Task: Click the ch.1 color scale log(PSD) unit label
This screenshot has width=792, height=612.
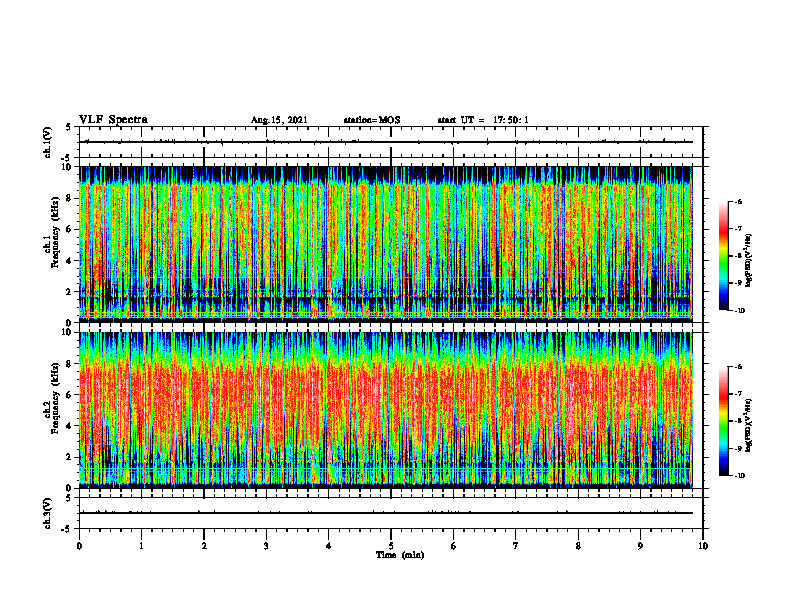Action: coord(749,260)
